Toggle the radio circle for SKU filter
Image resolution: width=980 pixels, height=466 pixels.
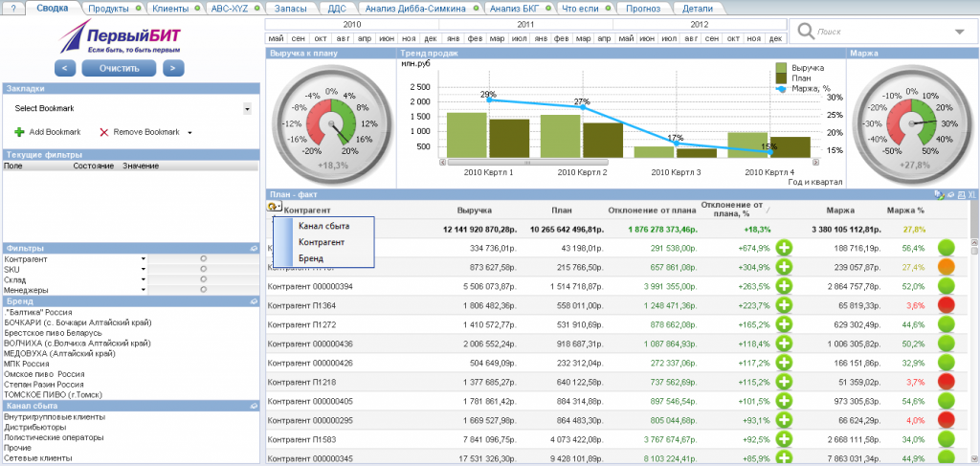tap(203, 269)
